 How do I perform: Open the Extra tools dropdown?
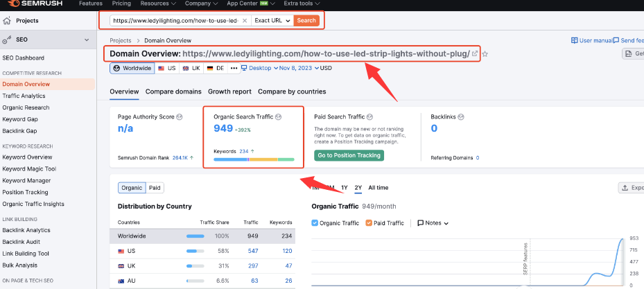point(302,3)
